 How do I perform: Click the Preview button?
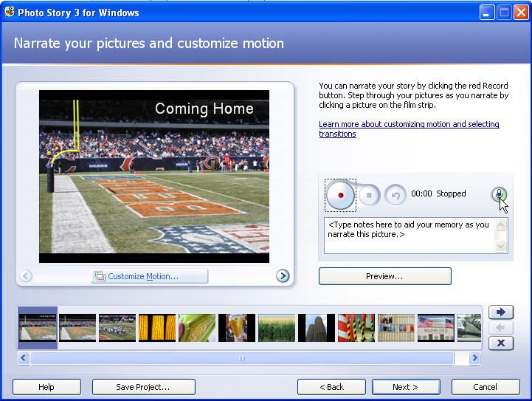pos(384,276)
